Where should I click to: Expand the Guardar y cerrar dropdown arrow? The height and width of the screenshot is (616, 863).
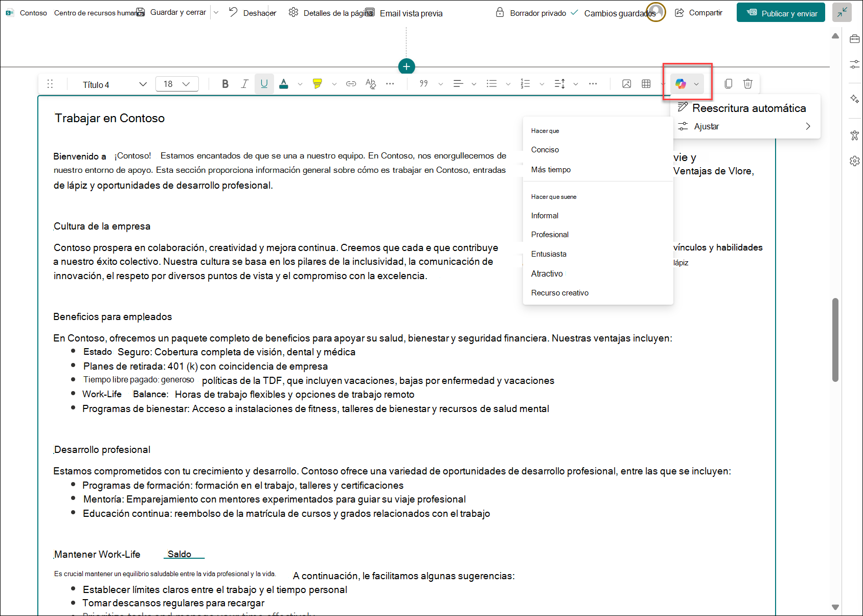[216, 12]
